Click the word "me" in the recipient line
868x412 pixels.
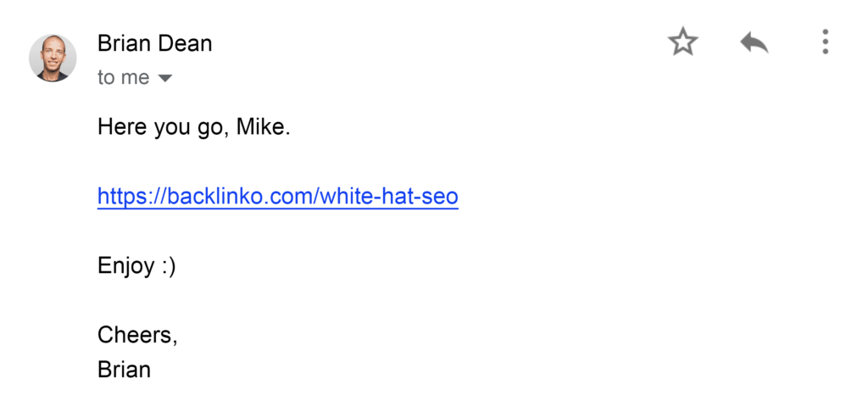(x=136, y=78)
